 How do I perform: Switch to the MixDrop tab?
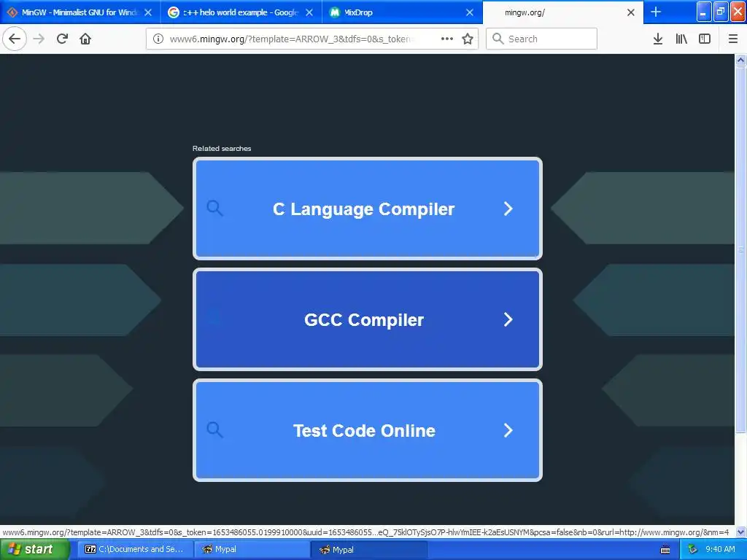(402, 12)
